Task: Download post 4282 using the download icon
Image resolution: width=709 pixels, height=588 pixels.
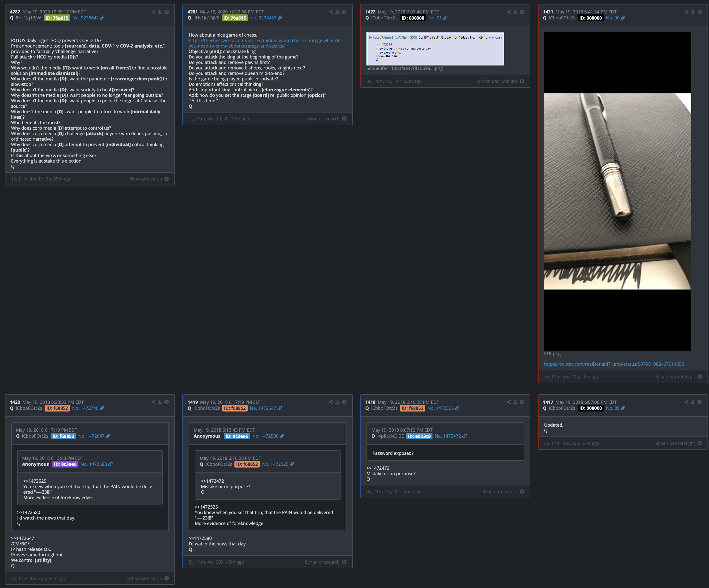Action: [x=160, y=12]
